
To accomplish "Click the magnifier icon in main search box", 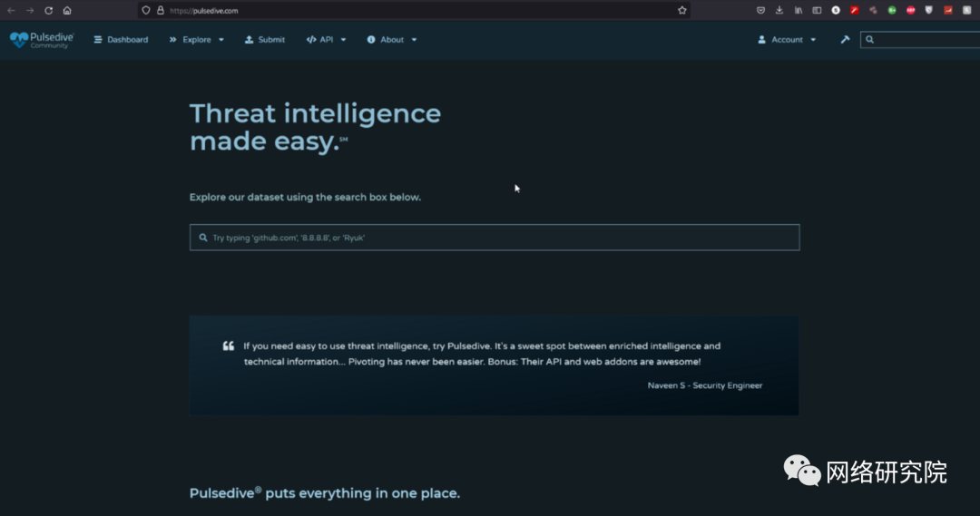I will 203,238.
